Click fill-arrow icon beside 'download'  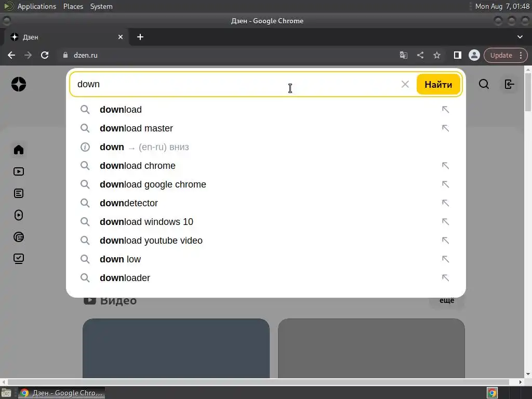tap(445, 110)
